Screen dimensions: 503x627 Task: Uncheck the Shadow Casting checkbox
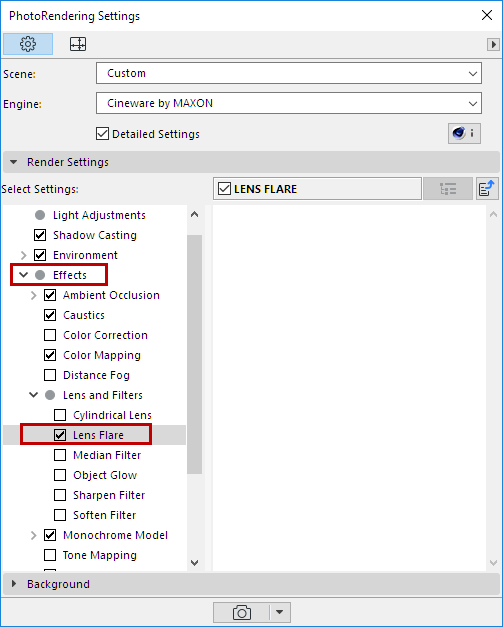pos(40,235)
